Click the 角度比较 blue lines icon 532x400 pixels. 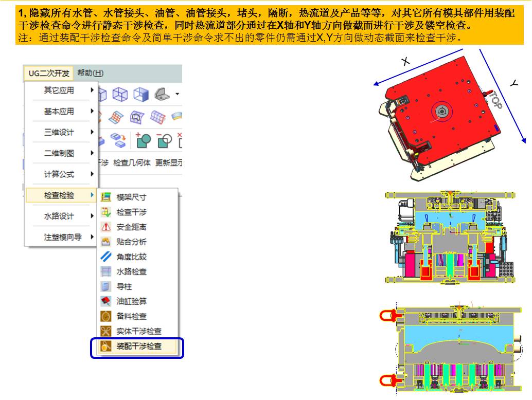(x=106, y=257)
